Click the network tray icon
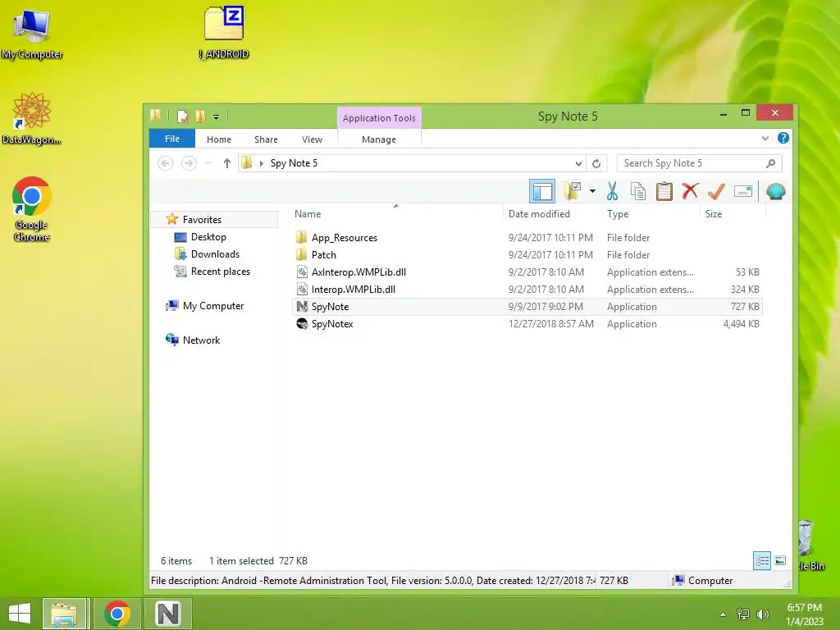Screen dimensions: 840x630 (743, 614)
